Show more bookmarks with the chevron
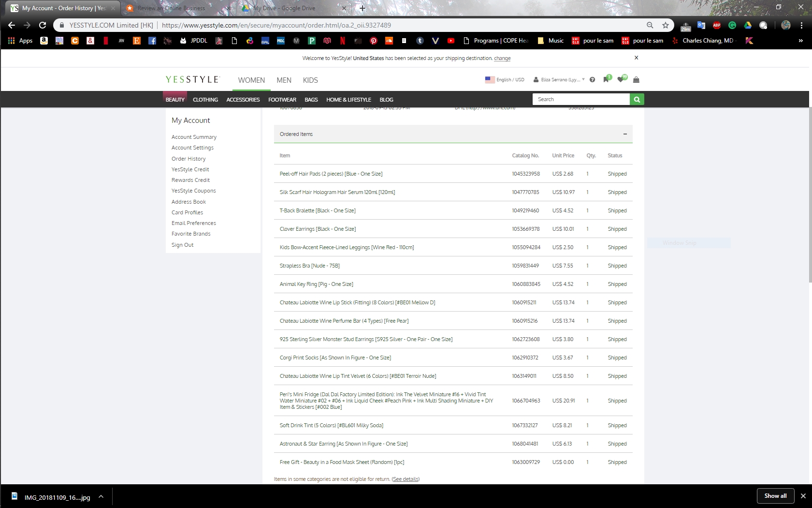Image resolution: width=812 pixels, height=508 pixels. [x=800, y=41]
